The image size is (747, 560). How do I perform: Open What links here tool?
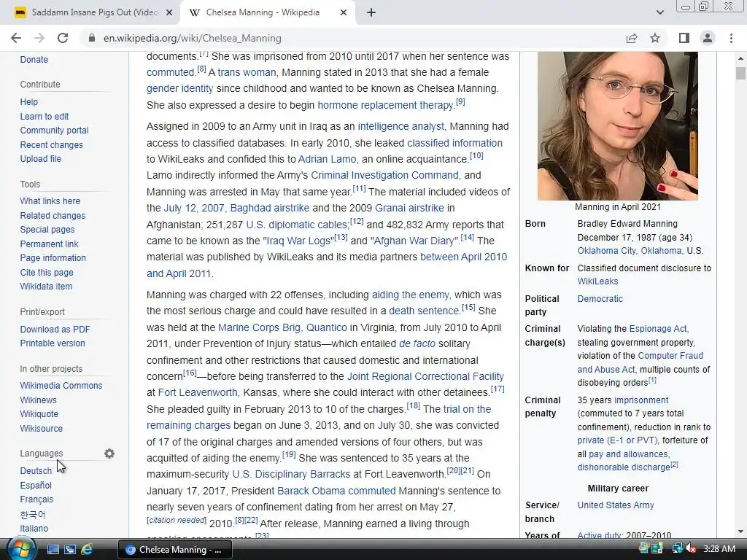[50, 201]
